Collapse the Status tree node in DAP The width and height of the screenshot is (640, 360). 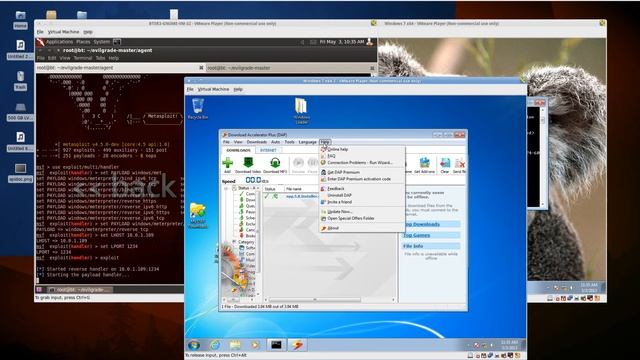pos(227,189)
